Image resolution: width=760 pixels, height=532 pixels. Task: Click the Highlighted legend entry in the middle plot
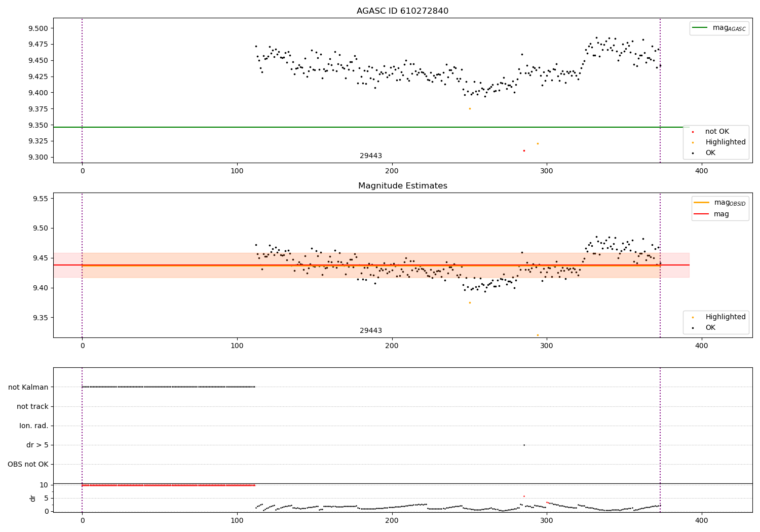tap(719, 317)
